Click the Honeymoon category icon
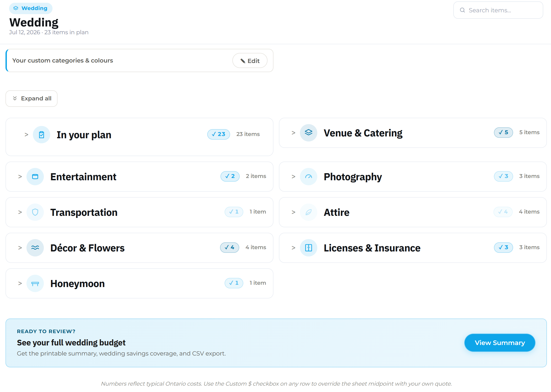 point(35,283)
